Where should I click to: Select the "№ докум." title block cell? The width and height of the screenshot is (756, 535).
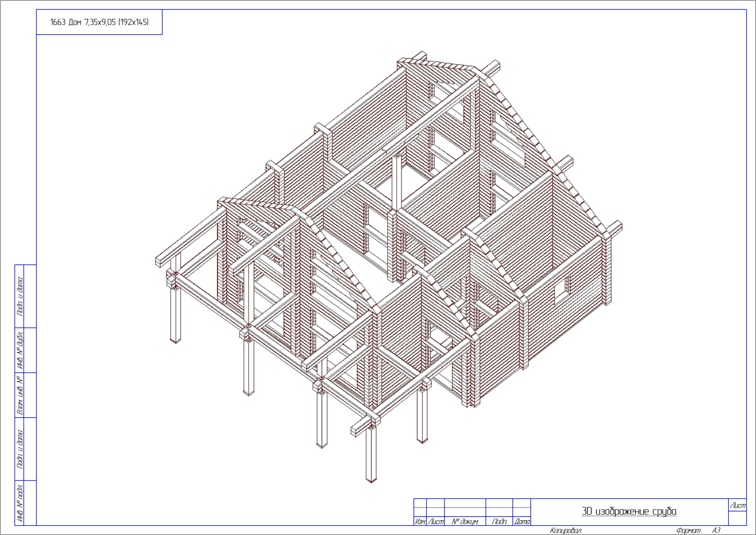point(465,522)
